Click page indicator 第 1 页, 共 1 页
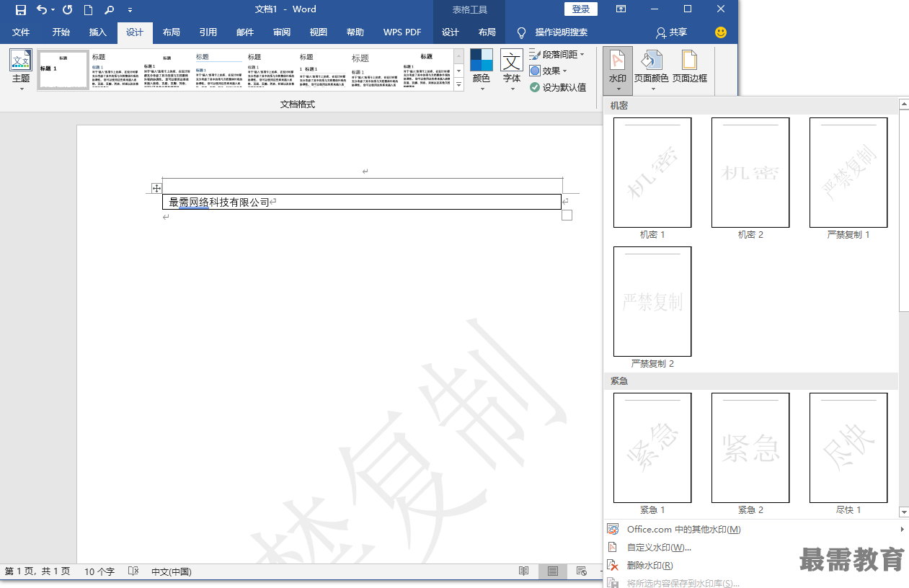909x588 pixels. [37, 571]
